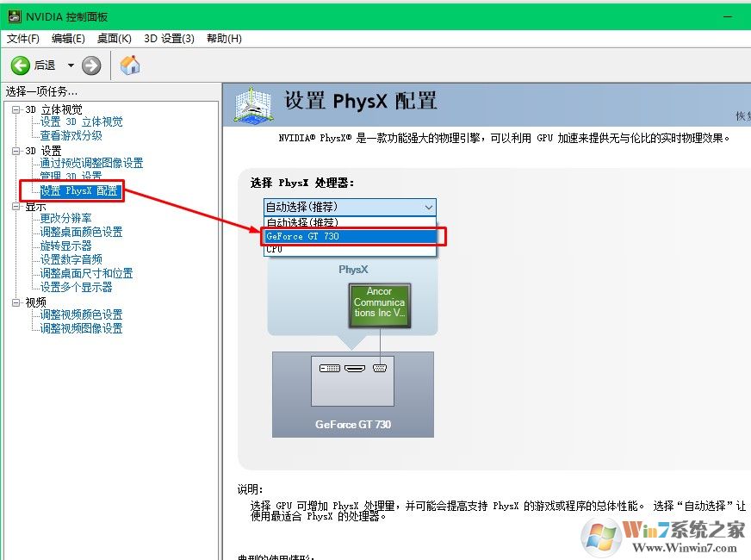Image resolution: width=751 pixels, height=560 pixels.
Task: Open the 桌面(K) menu
Action: click(x=114, y=38)
